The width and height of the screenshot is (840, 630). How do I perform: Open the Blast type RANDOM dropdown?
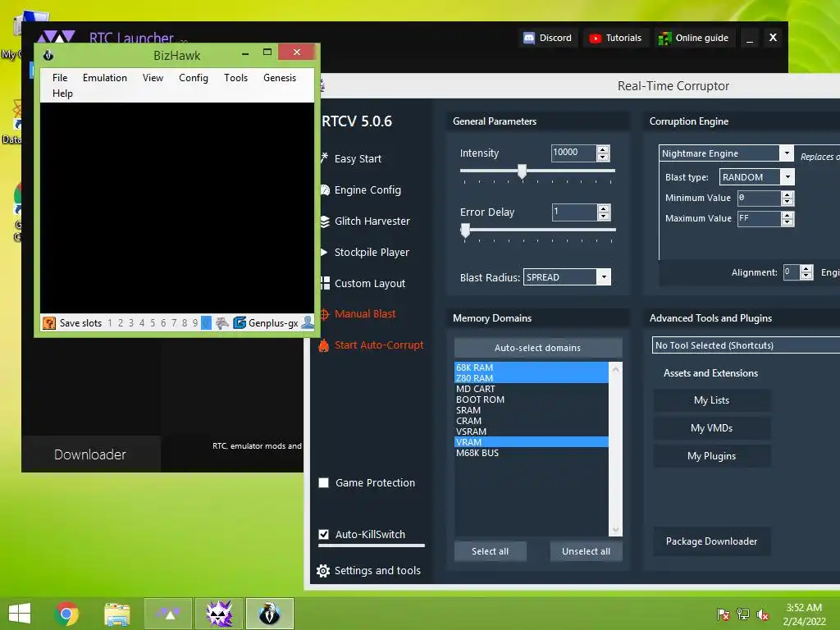787,177
